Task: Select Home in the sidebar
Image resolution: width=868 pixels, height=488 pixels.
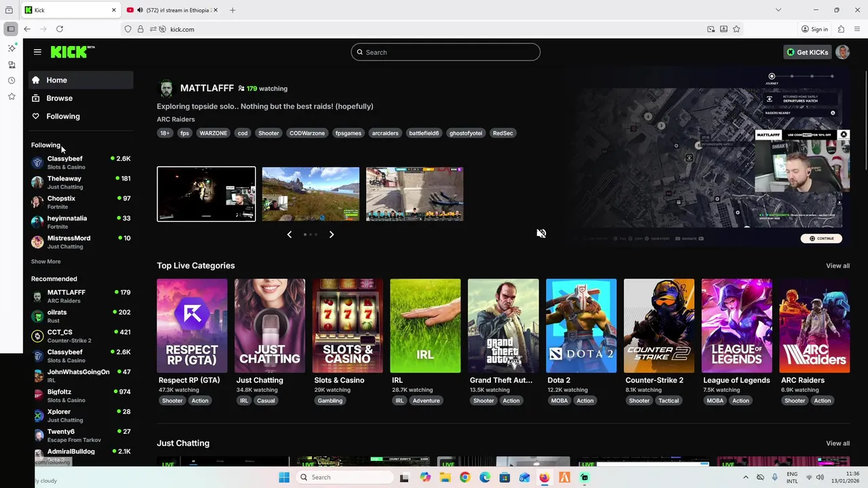Action: coord(81,80)
